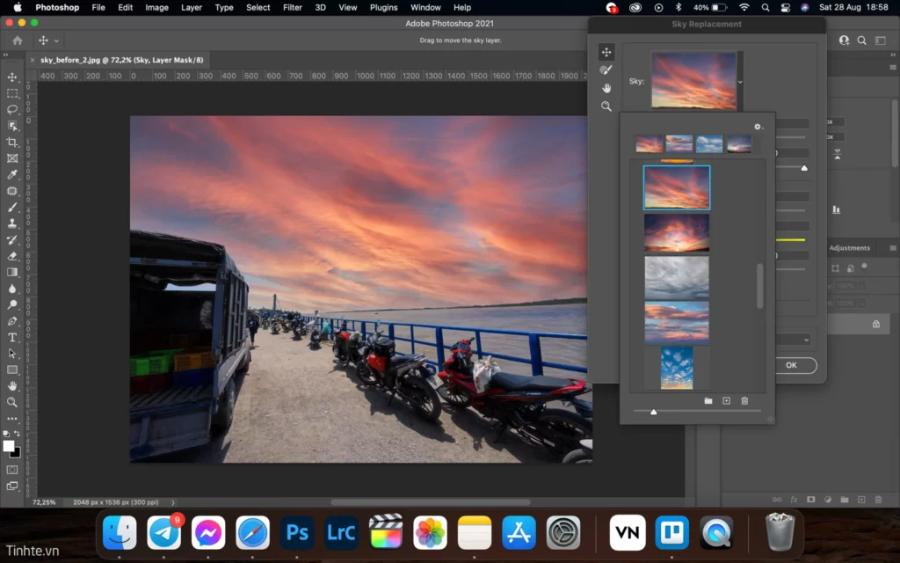Pick the Crop tool from the toolbar
900x563 pixels.
(x=13, y=142)
